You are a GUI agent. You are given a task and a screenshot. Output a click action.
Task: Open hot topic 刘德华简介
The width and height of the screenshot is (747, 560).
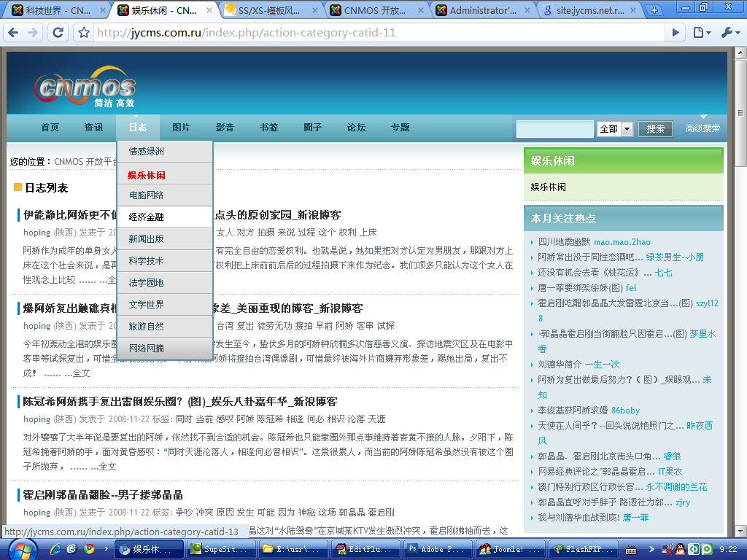[560, 365]
